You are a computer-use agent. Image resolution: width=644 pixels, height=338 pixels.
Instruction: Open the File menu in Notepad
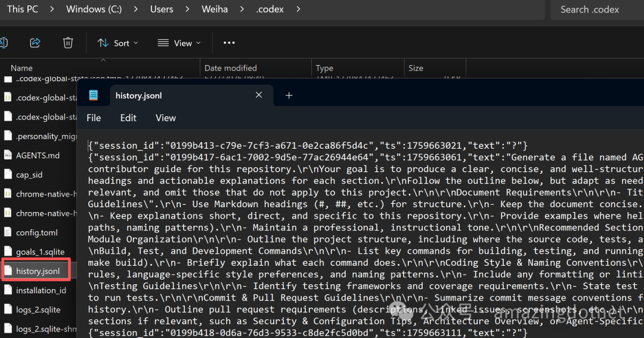tap(94, 118)
